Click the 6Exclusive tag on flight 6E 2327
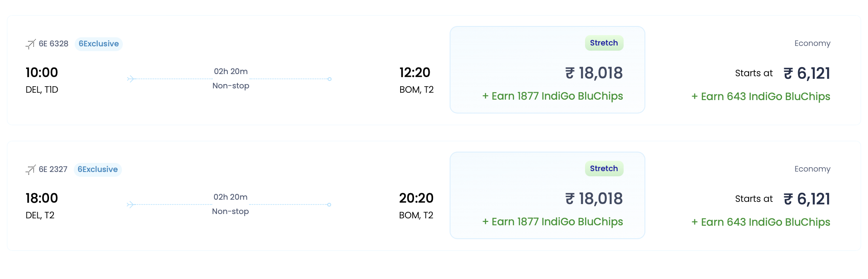868x279 pixels. tap(98, 169)
